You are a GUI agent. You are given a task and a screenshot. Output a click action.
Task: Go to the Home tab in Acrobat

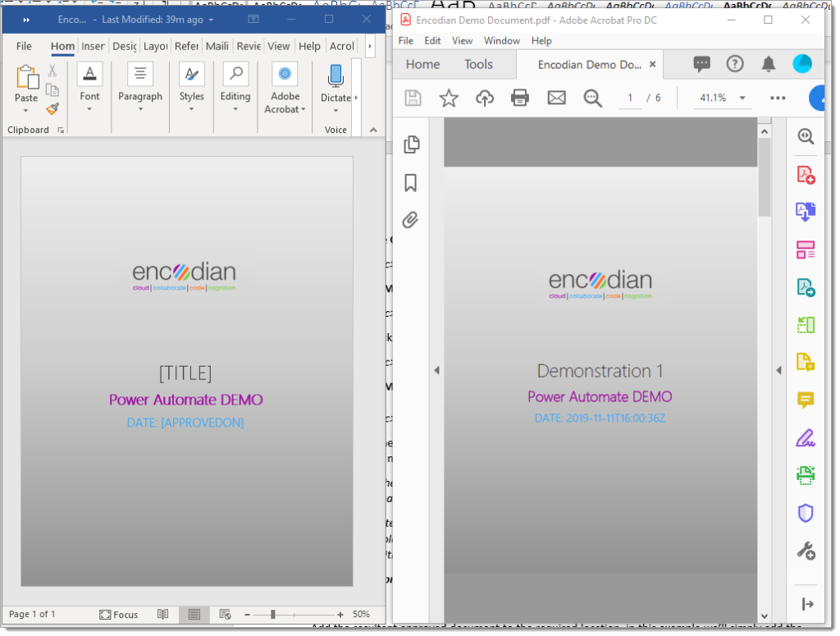pyautogui.click(x=422, y=64)
